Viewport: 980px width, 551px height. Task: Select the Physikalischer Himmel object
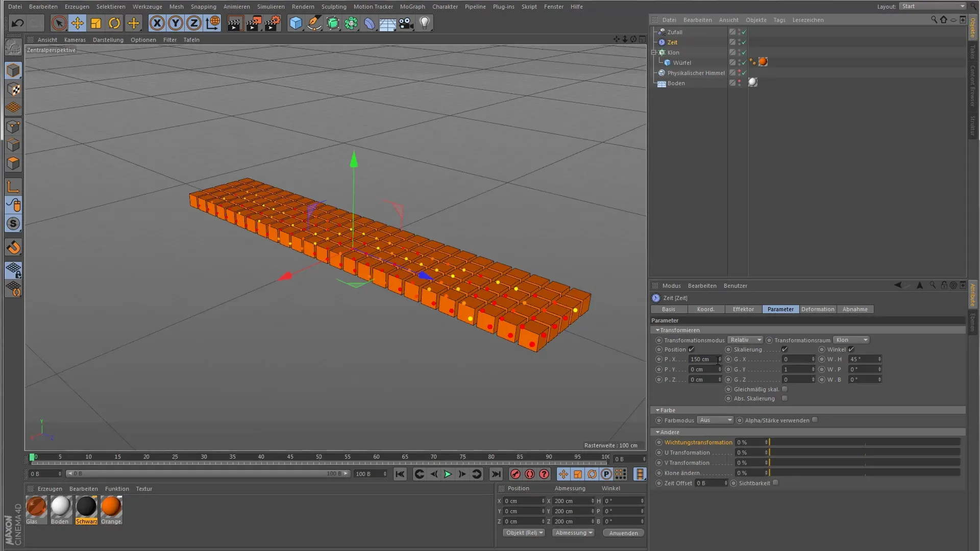(x=696, y=73)
